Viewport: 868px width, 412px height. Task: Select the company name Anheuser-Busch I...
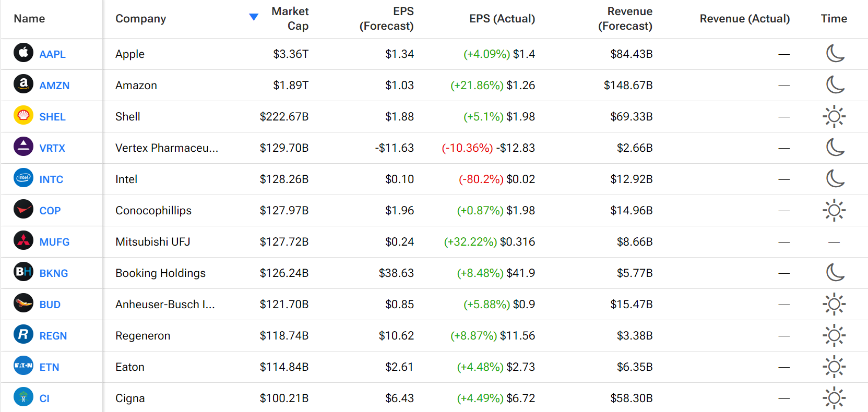[165, 305]
